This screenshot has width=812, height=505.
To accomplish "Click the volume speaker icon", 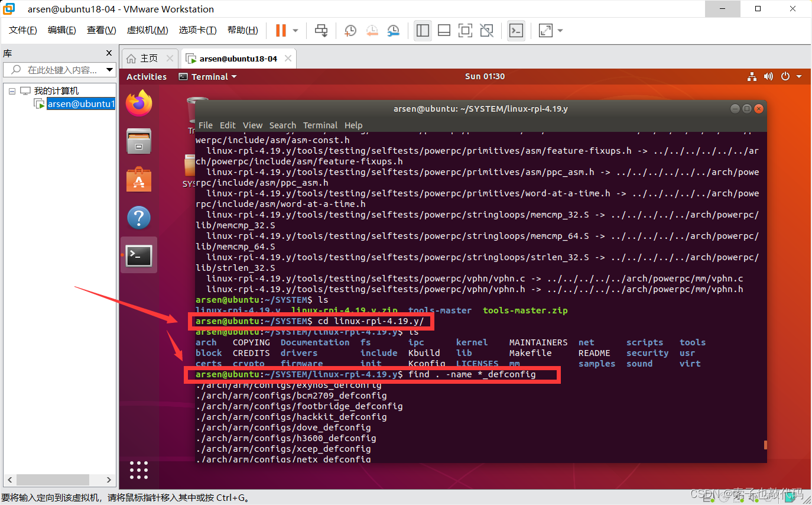I will [768, 76].
